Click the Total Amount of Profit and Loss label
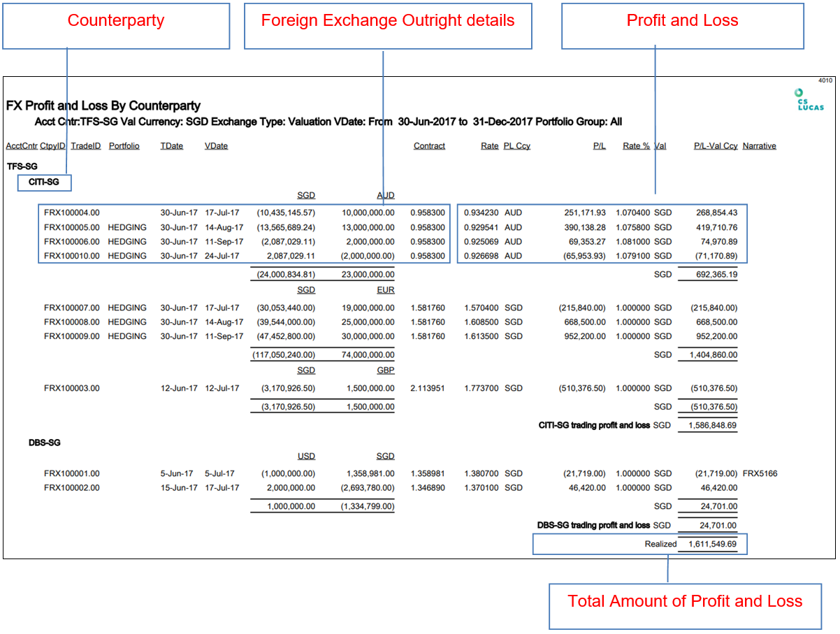The width and height of the screenshot is (840, 634). point(685,600)
